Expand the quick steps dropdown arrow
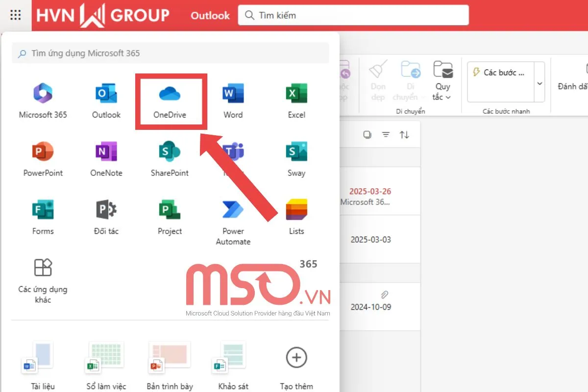Viewport: 588px width, 392px height. tap(539, 83)
